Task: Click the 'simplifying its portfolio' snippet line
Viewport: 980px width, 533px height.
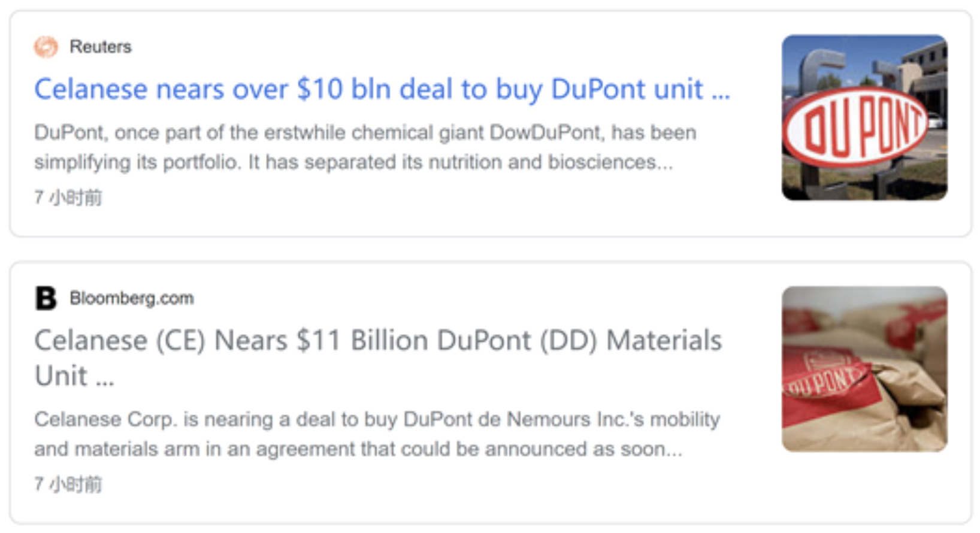Action: point(353,162)
